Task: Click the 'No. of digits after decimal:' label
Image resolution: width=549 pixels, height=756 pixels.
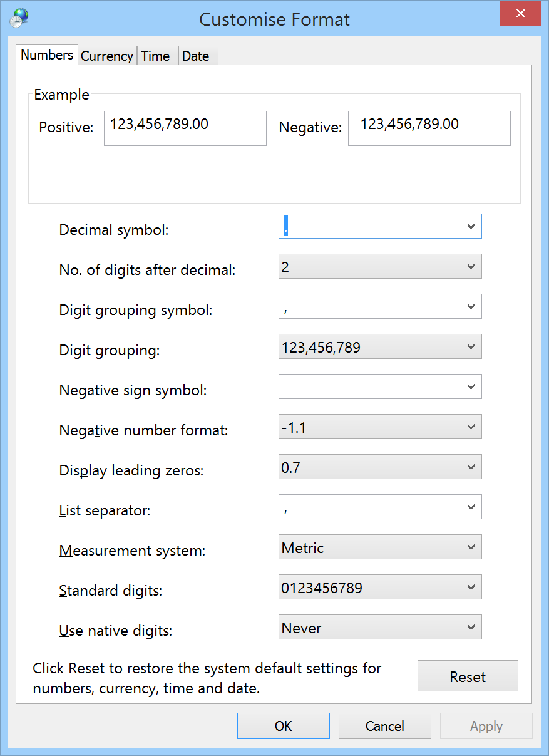Action: tap(147, 270)
